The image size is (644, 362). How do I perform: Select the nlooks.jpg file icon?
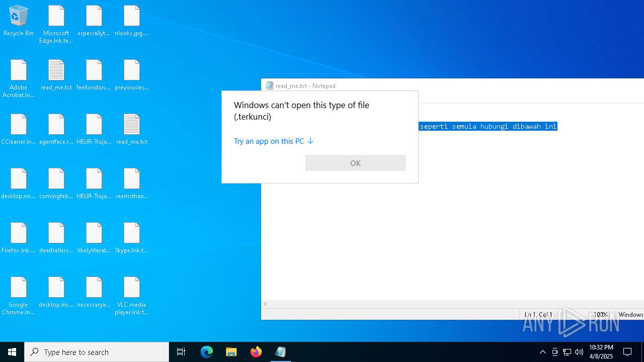coord(132,21)
